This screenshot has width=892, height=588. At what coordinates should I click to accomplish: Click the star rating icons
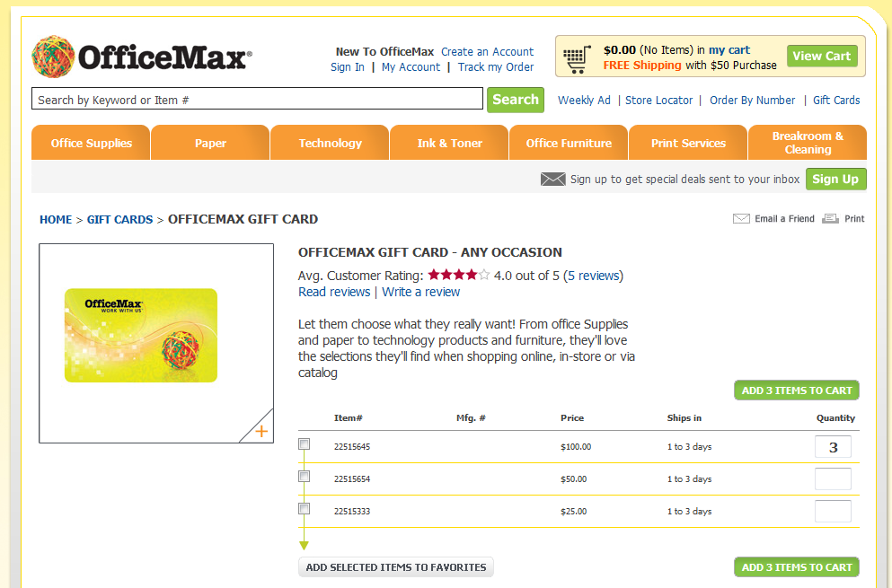click(458, 276)
